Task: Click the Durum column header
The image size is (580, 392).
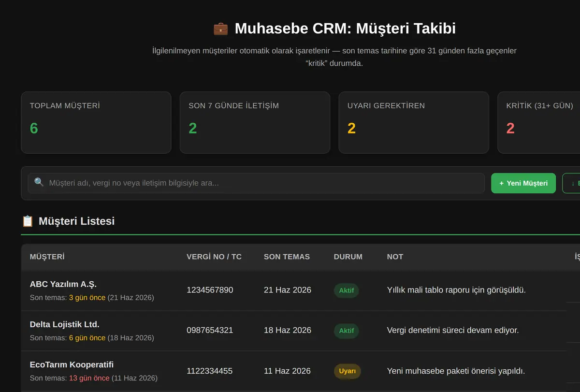Action: [348, 257]
